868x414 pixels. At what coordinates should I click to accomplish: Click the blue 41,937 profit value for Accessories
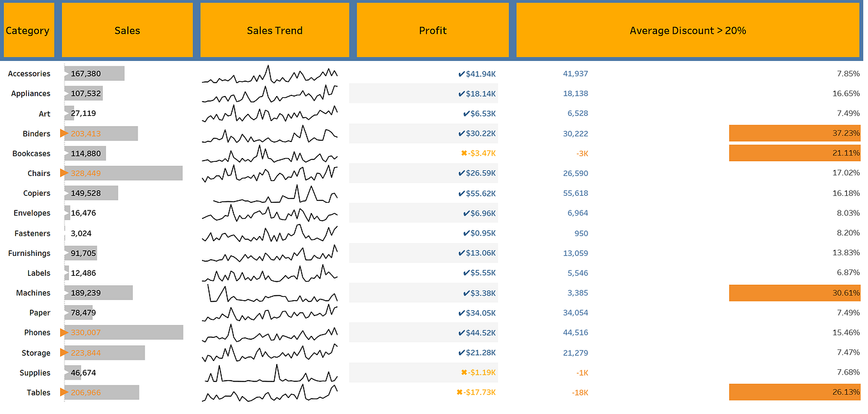click(575, 73)
